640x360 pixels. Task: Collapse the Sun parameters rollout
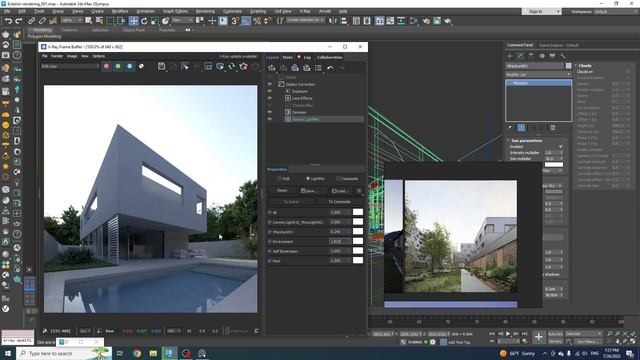[x=526, y=140]
